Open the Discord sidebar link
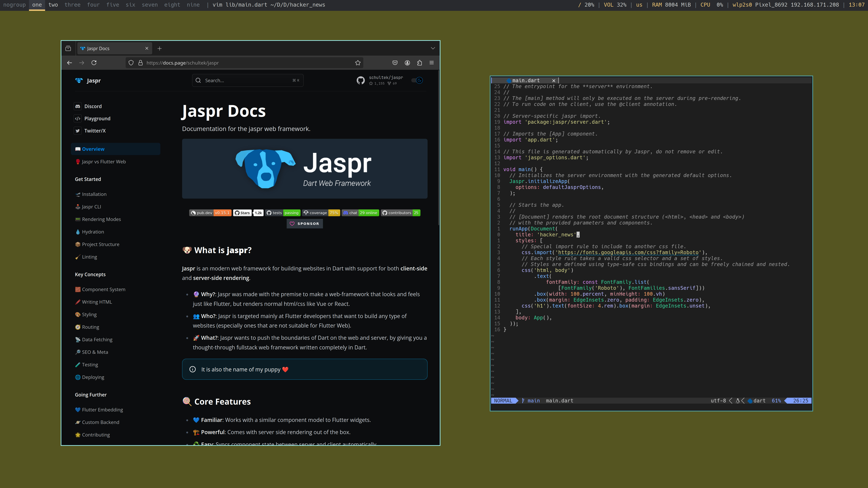This screenshot has width=868, height=488. 93,106
